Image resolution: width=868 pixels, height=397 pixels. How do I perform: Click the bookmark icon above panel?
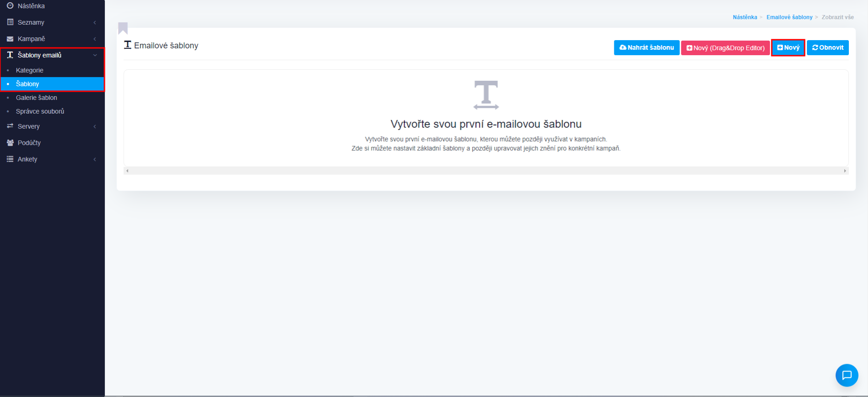pyautogui.click(x=123, y=28)
